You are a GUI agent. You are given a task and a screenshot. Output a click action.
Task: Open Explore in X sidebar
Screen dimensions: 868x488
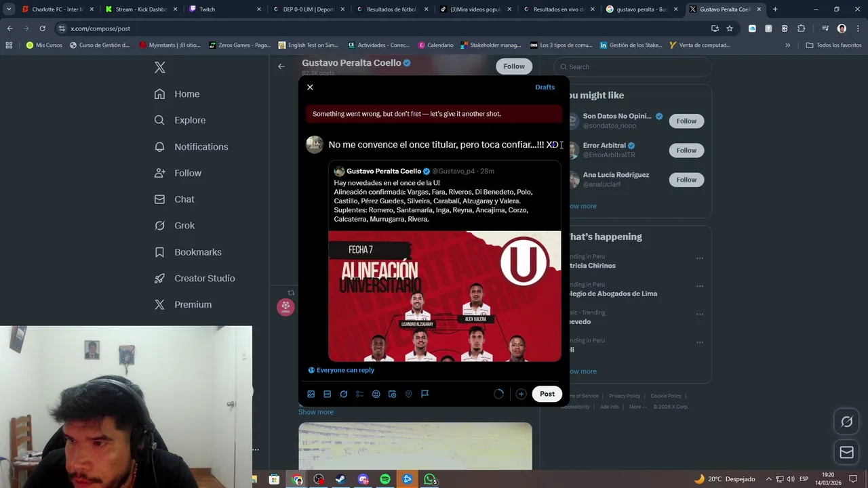[180, 120]
